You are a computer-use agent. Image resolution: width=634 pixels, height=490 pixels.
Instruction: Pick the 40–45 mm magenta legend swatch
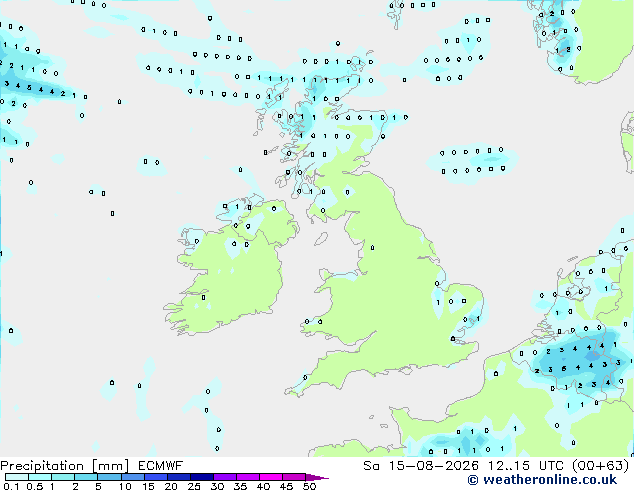271,477
